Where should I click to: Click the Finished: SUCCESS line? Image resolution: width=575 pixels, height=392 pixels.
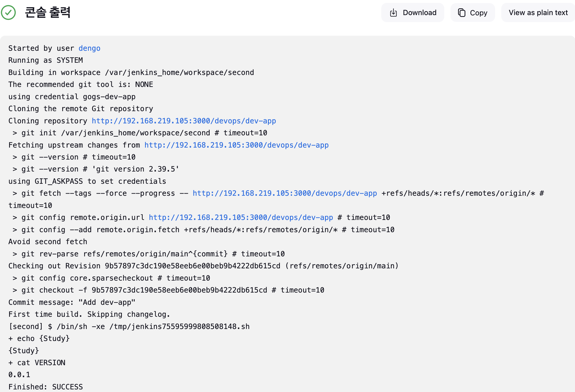click(46, 387)
